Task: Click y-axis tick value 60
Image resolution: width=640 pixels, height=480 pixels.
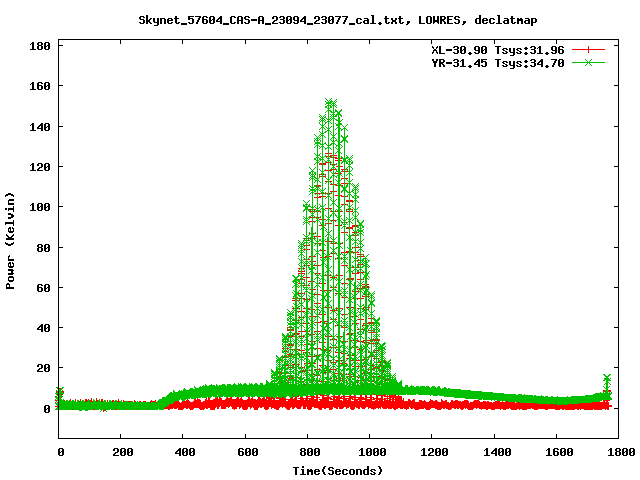Action: [43, 288]
